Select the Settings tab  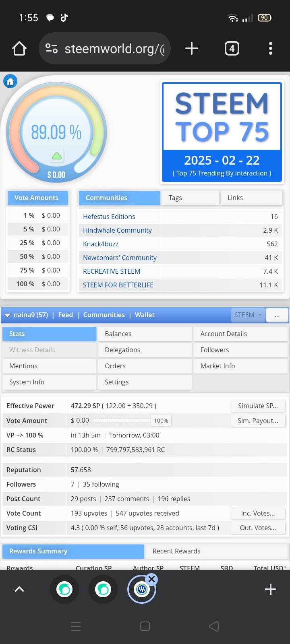(x=145, y=382)
